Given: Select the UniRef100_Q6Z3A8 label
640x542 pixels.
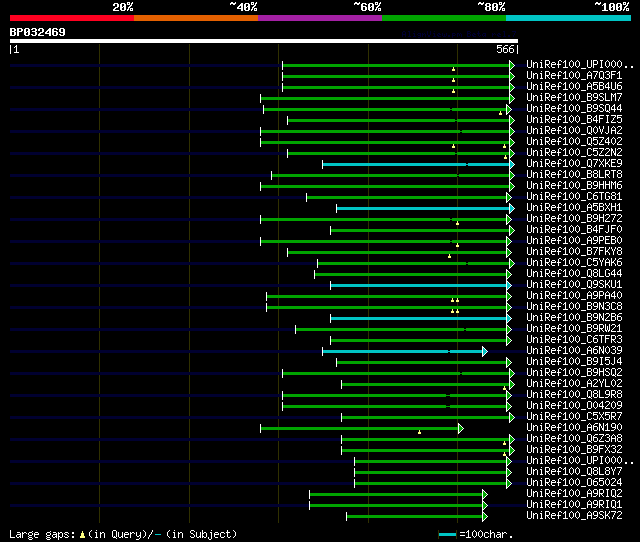Looking at the screenshot, I should click(574, 439).
